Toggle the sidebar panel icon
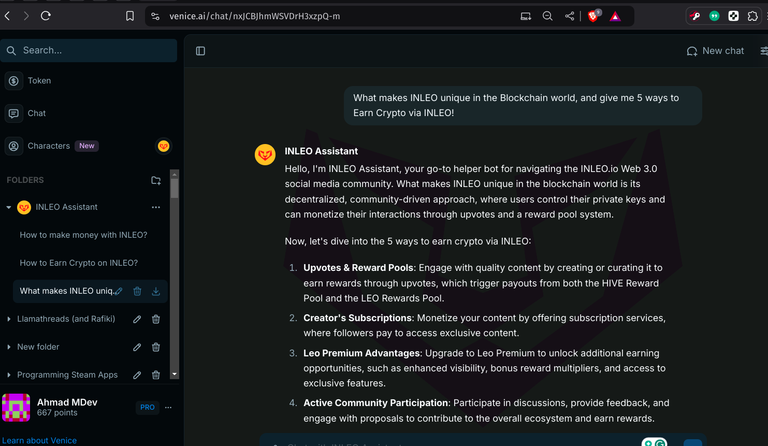768x446 pixels. coord(200,51)
